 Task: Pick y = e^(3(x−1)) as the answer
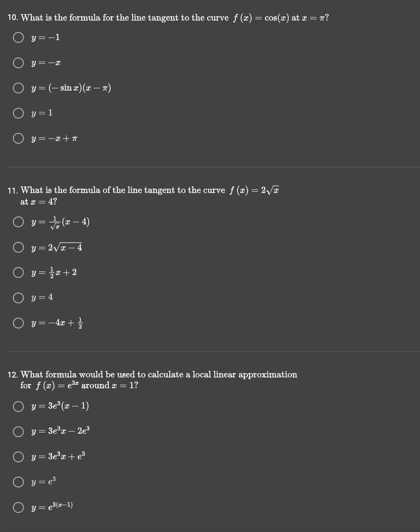click(x=18, y=507)
